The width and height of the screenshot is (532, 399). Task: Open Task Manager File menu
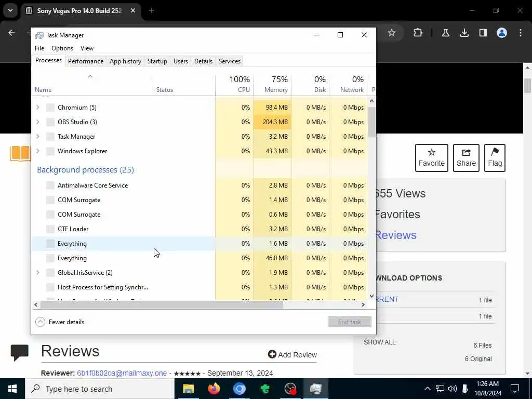tap(39, 48)
